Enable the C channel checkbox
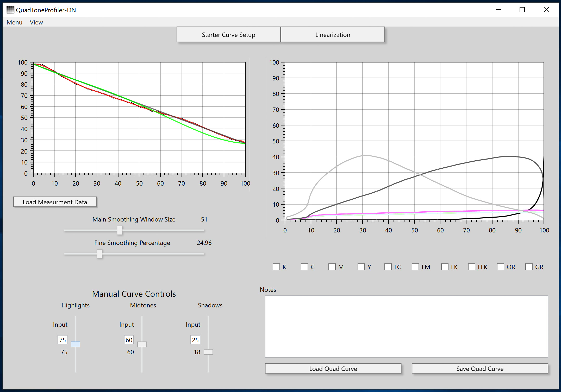 [x=304, y=267]
